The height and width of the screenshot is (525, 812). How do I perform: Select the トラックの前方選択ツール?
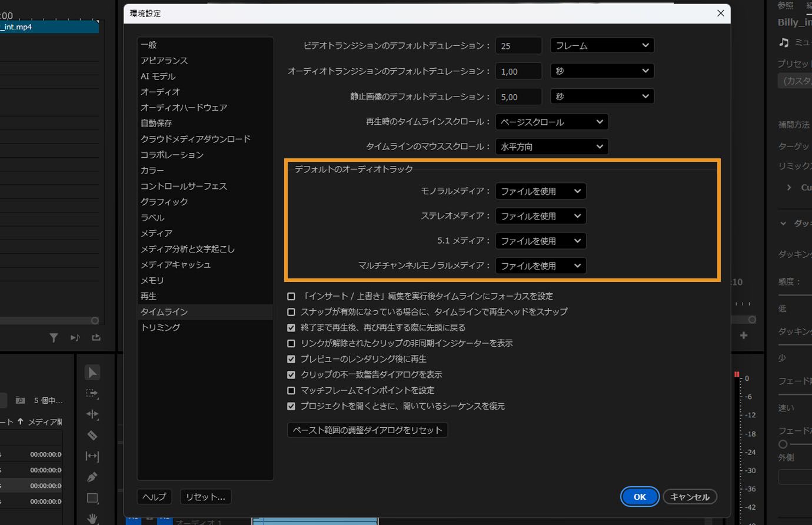click(x=92, y=393)
